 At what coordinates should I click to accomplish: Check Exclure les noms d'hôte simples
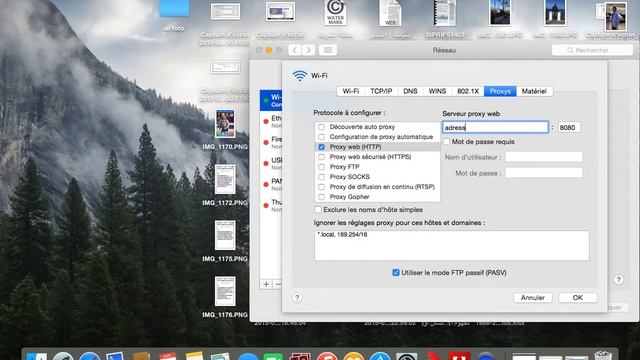click(x=318, y=210)
